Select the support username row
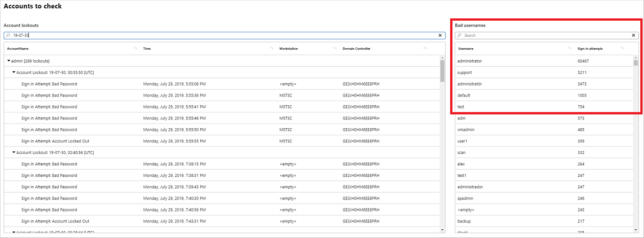Viewport: 644px width, 238px height. 544,72
